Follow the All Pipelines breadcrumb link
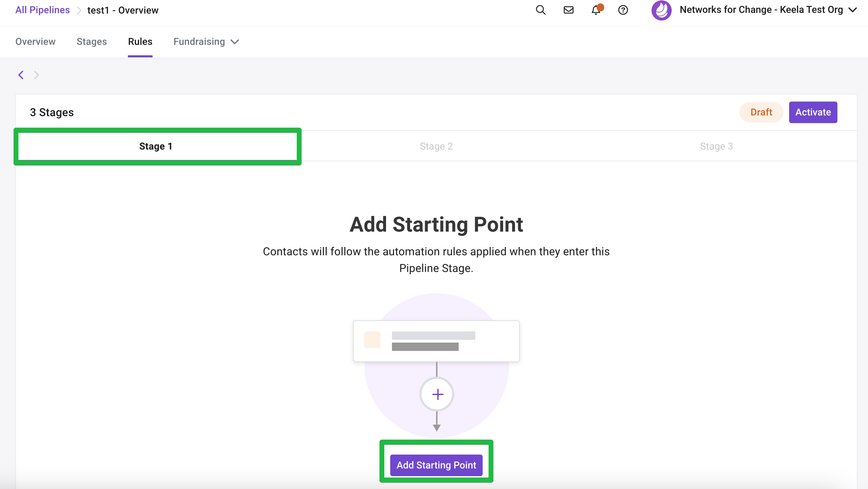The height and width of the screenshot is (489, 868). pos(42,10)
